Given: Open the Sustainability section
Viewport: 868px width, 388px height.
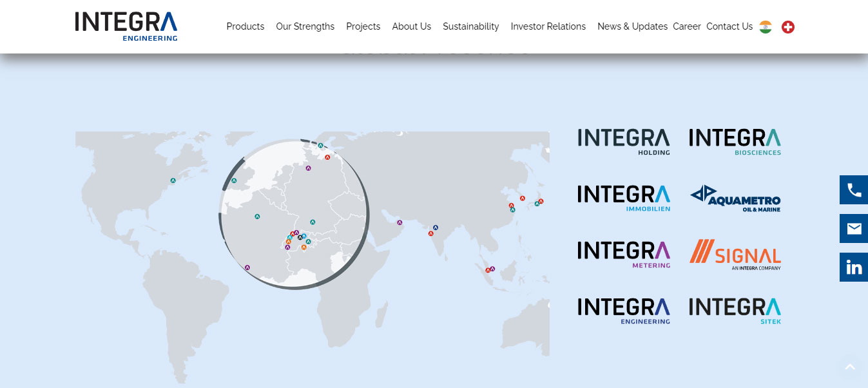Looking at the screenshot, I should coord(470,26).
